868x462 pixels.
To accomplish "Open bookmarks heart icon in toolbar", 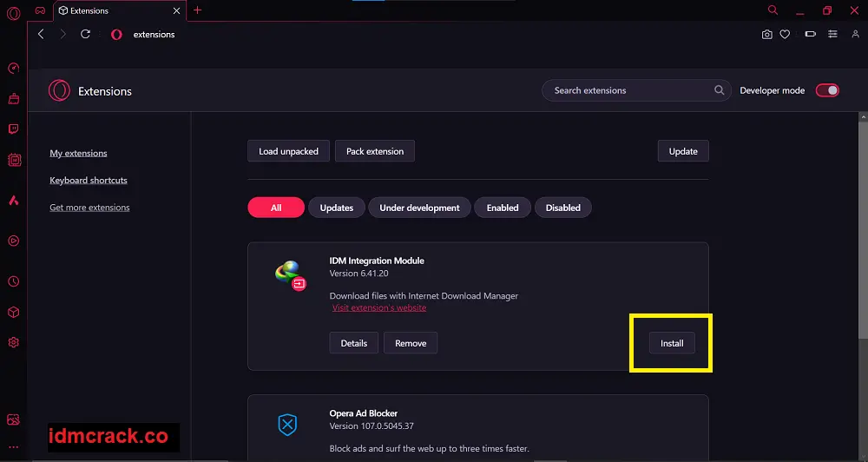I will 785,35.
